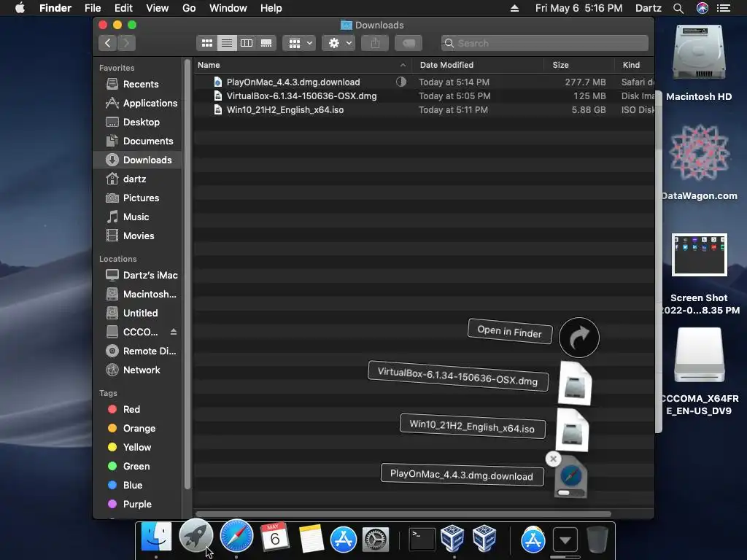This screenshot has width=747, height=560.
Task: Open Untitled volume in sidebar
Action: click(x=137, y=314)
